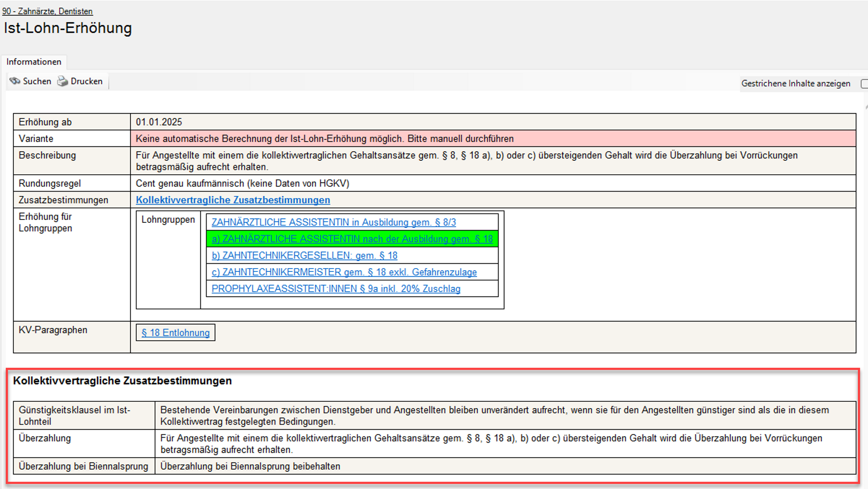Click the printer Drucken icon
This screenshot has height=489, width=868.
point(63,81)
